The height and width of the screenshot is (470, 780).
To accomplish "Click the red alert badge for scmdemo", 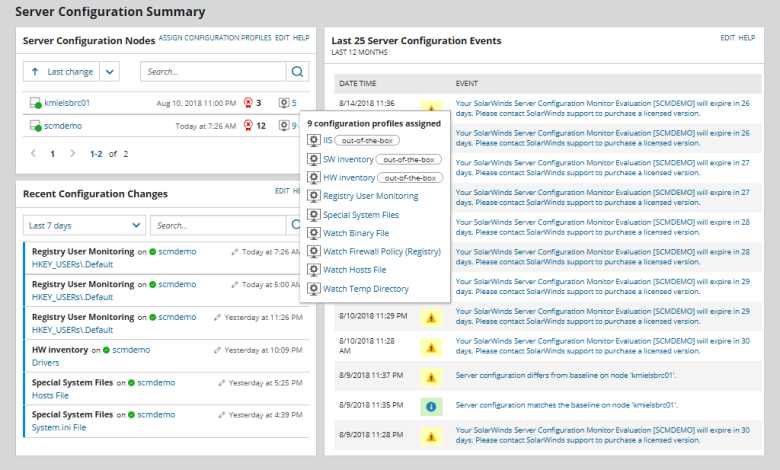I will [248, 125].
